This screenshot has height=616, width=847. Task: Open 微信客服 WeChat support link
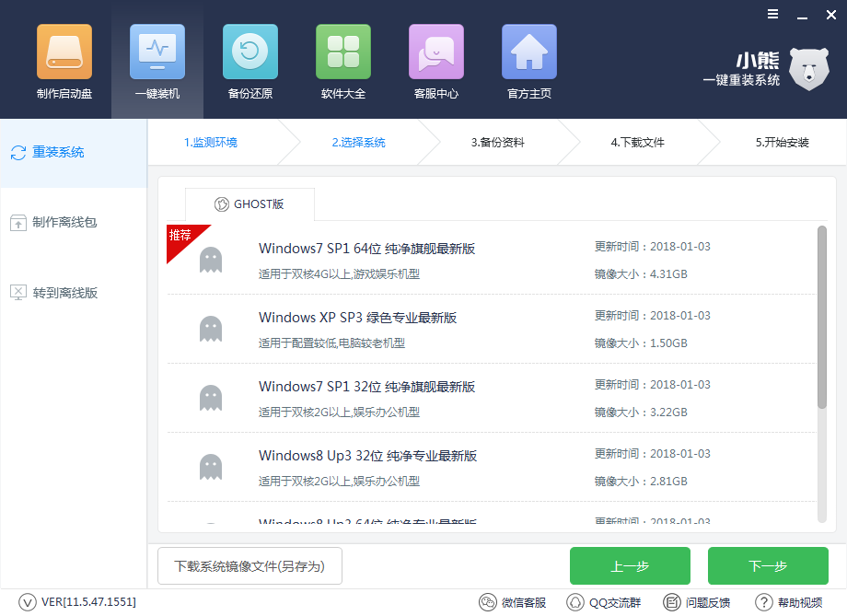tap(524, 602)
